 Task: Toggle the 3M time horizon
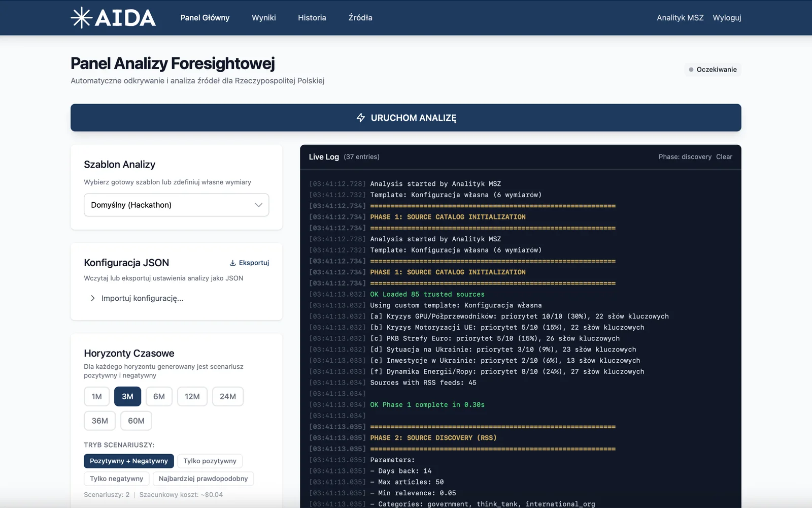coord(127,397)
